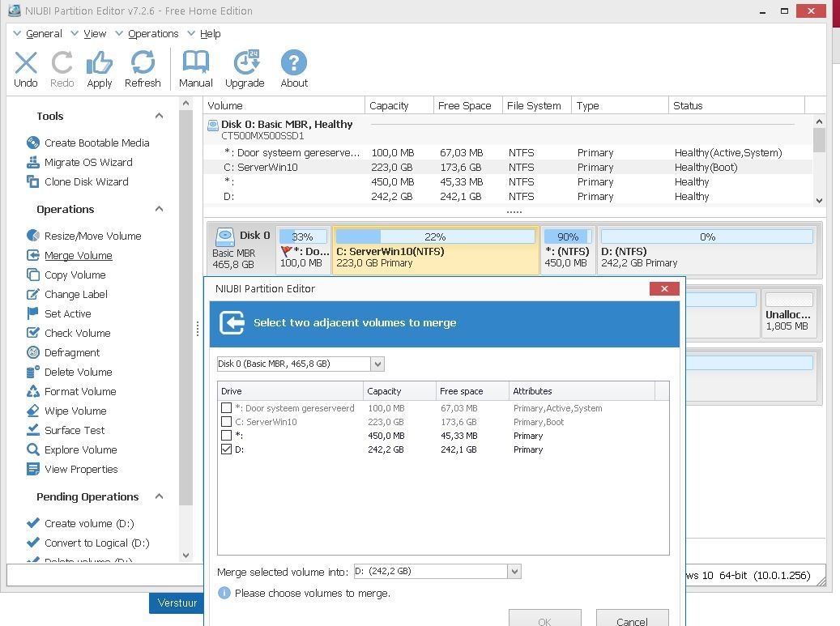840x626 pixels.
Task: Click the Refresh toolbar icon
Action: 143,62
